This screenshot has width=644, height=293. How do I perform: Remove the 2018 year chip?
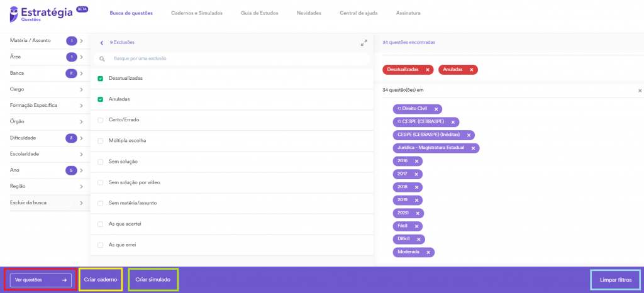(416, 187)
